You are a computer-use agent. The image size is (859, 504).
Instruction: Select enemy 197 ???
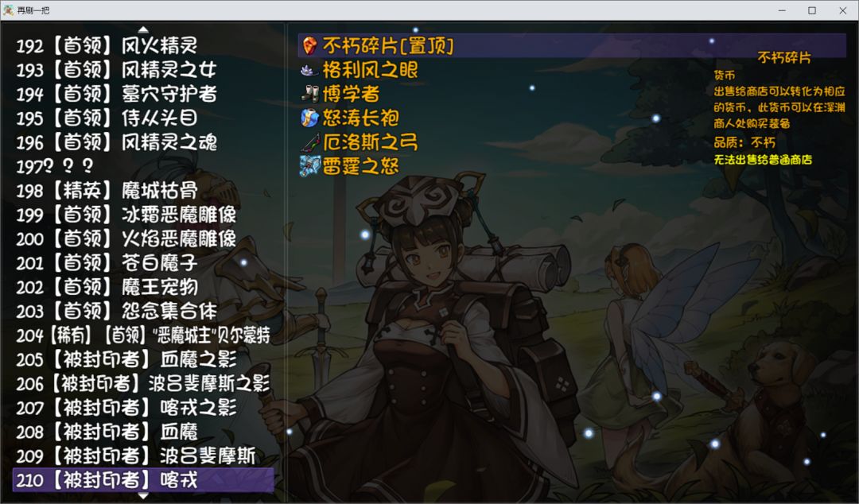coord(55,166)
